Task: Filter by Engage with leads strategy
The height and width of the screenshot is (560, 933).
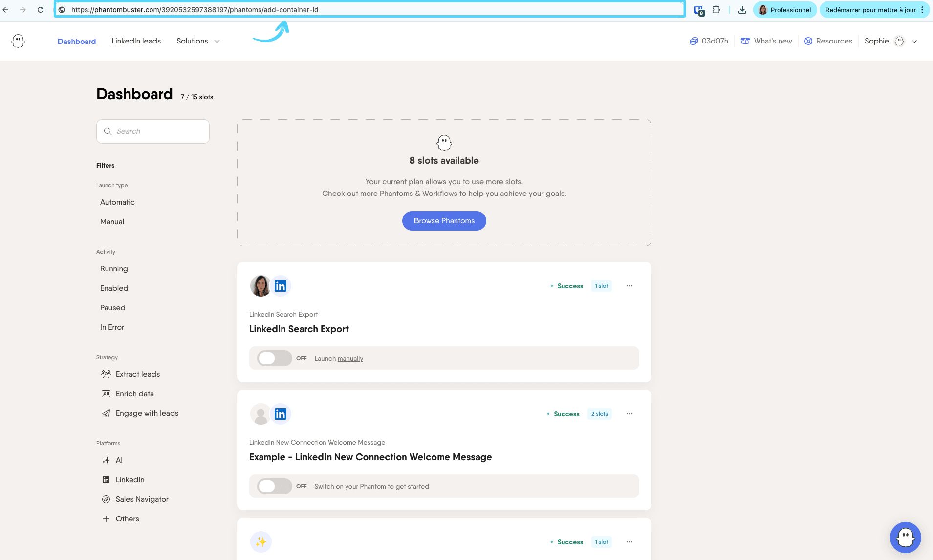Action: click(140, 413)
